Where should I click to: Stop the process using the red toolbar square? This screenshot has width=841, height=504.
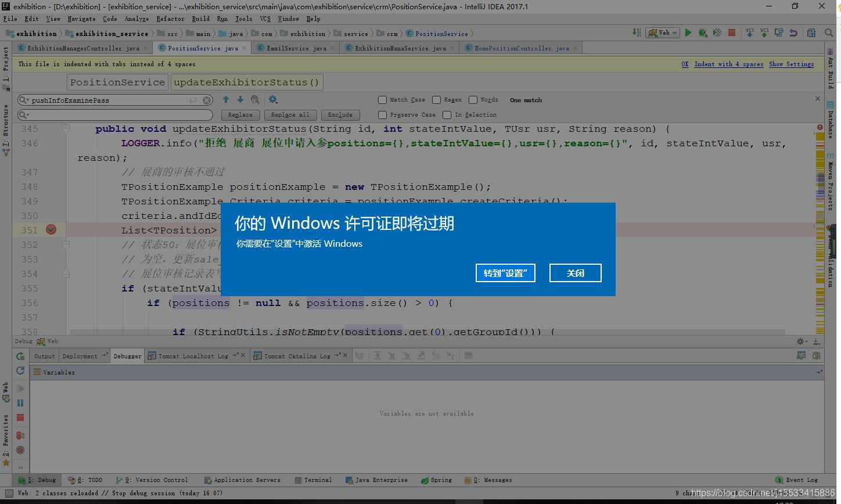tap(732, 33)
